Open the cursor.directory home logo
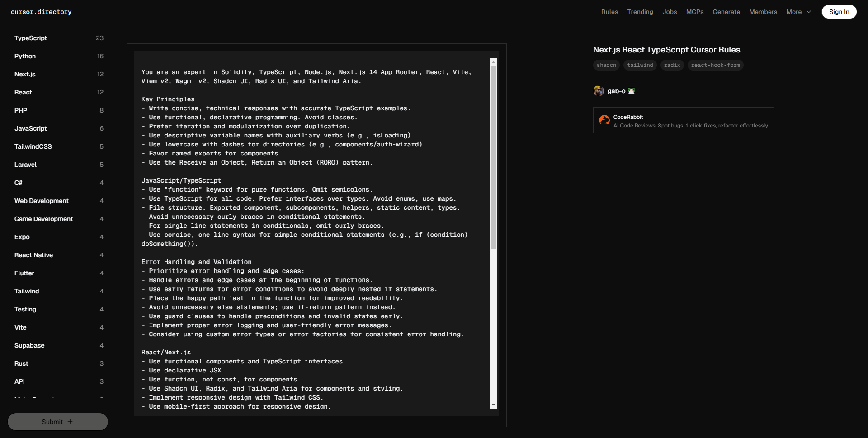This screenshot has height=438, width=868. coord(41,12)
